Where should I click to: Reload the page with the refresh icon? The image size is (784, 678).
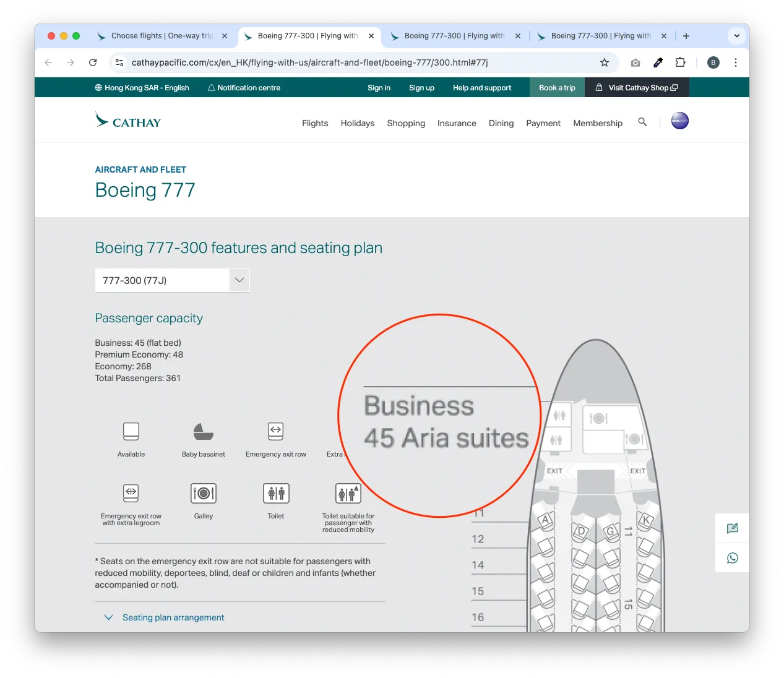coord(93,62)
